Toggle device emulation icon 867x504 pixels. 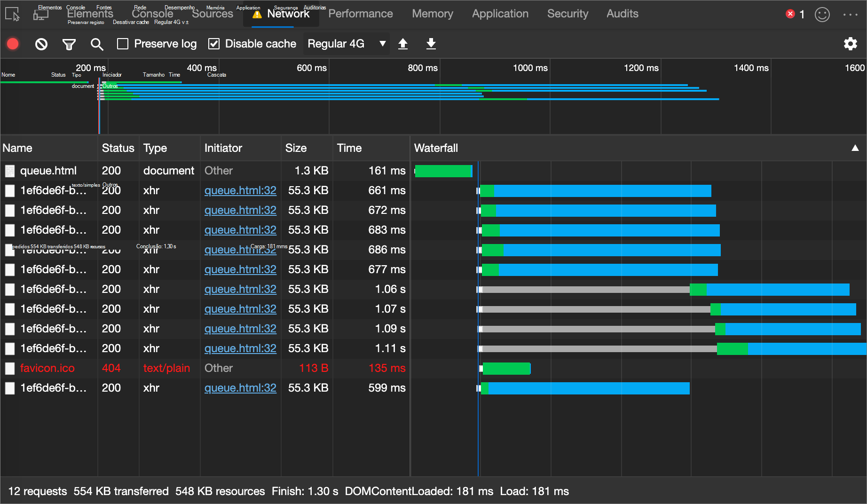[x=40, y=14]
